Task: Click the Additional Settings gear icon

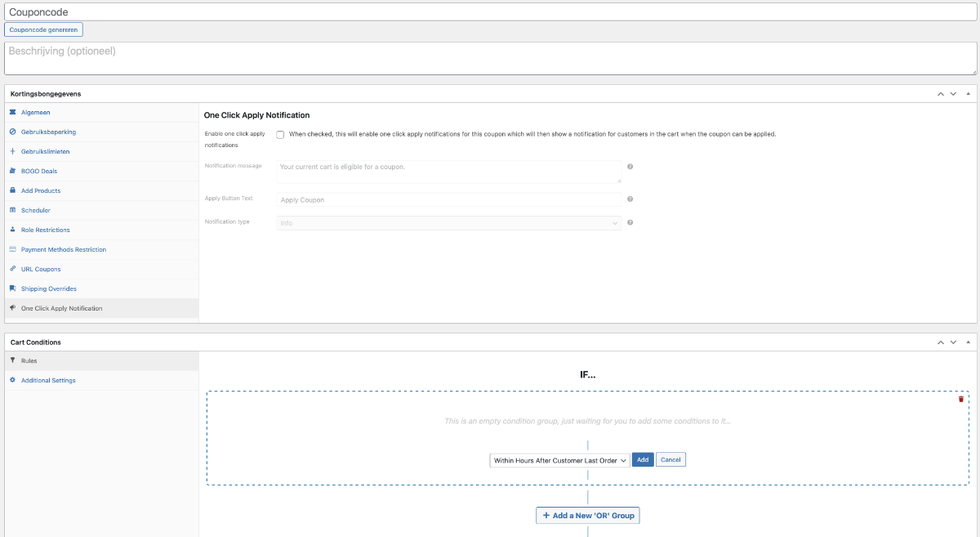Action: 12,380
